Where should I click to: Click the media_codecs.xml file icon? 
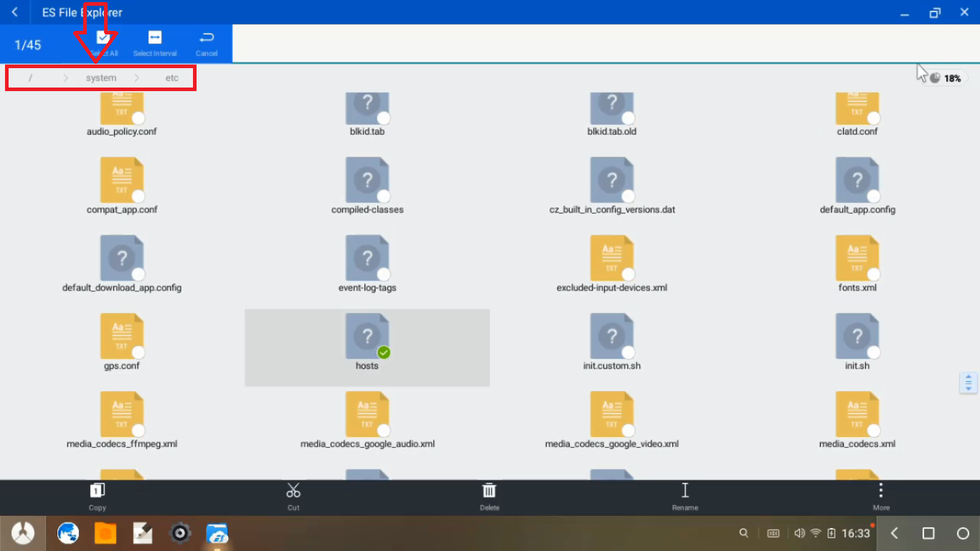857,414
